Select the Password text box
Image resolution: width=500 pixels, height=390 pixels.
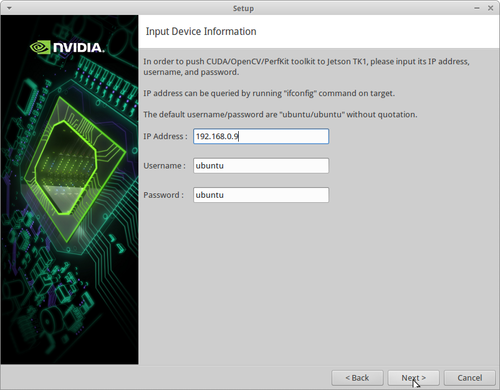coord(261,195)
